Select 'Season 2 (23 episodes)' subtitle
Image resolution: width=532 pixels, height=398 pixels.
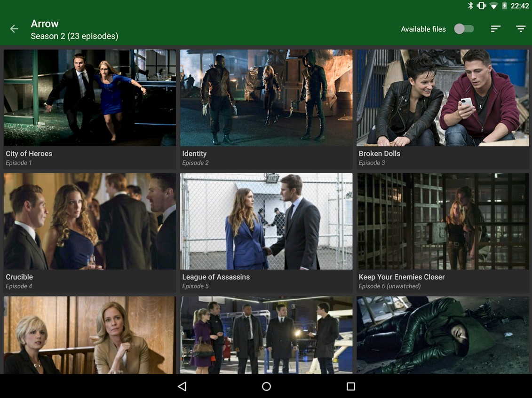coord(74,36)
